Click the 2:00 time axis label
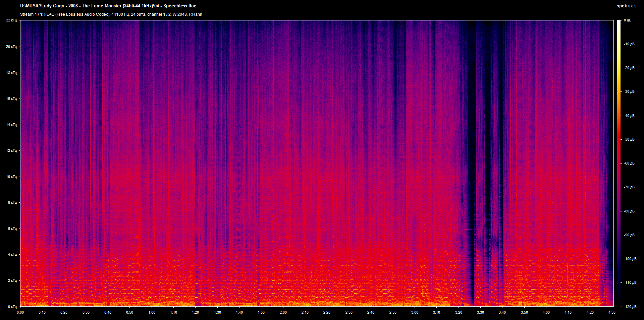This screenshot has width=644, height=320. coord(283,312)
